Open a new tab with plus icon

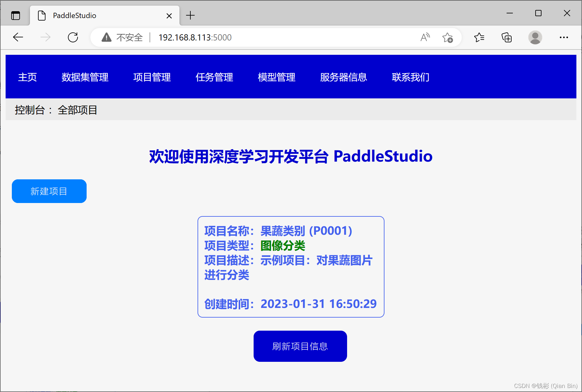click(x=190, y=15)
